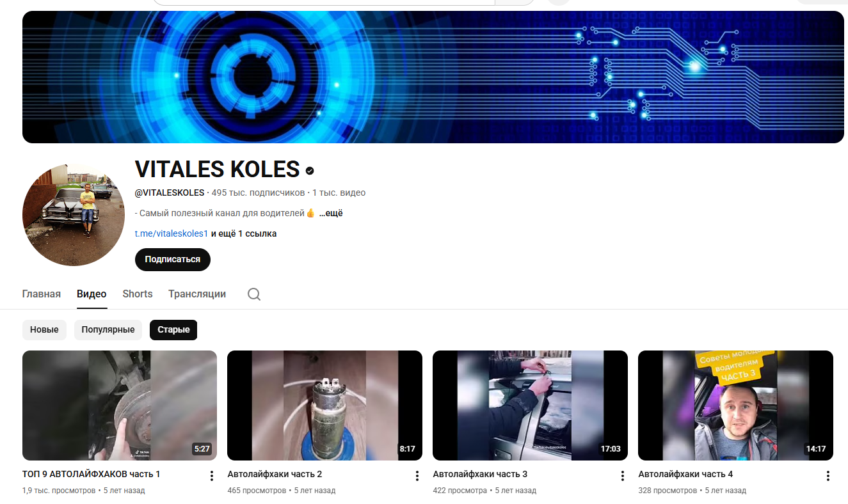
Task: Switch to the Shorts tab
Action: pos(138,294)
